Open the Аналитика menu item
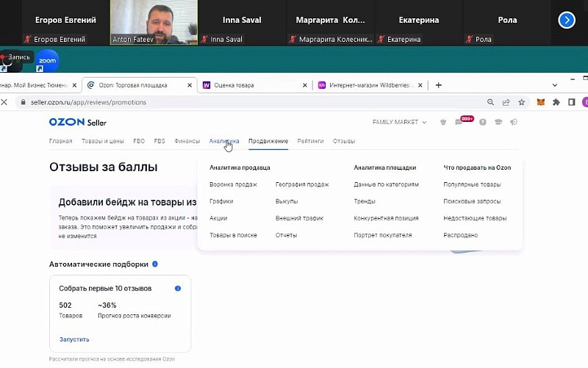This screenshot has height=368, width=588. click(224, 141)
